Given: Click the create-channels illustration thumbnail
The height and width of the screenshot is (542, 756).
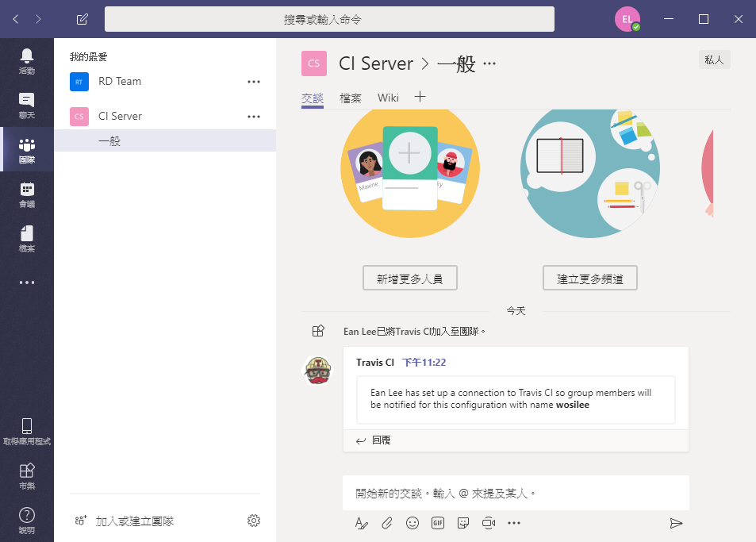Looking at the screenshot, I should pos(590,174).
